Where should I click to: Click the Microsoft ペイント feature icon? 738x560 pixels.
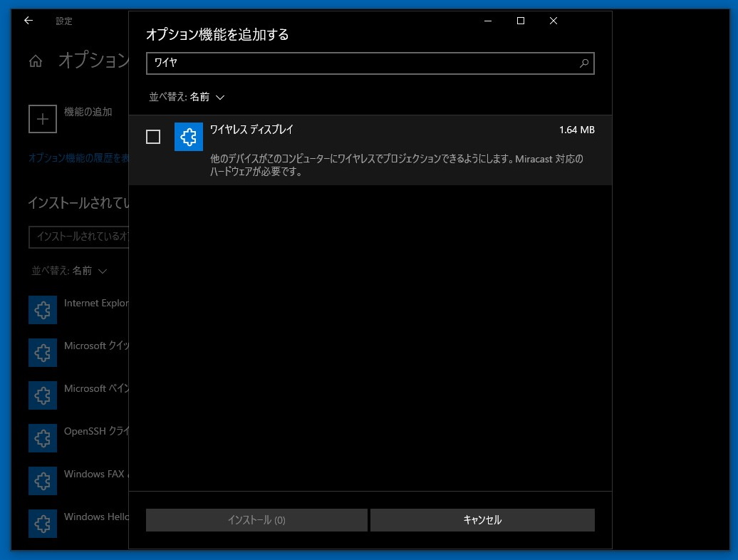(43, 395)
